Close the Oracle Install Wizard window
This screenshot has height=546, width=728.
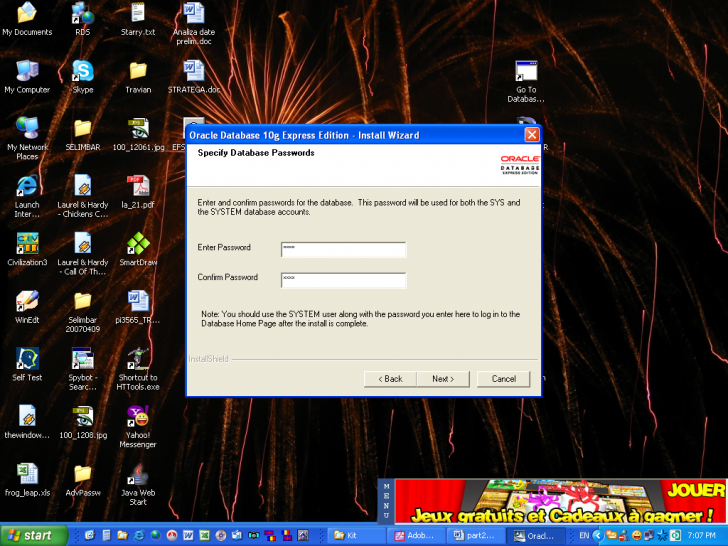532,135
